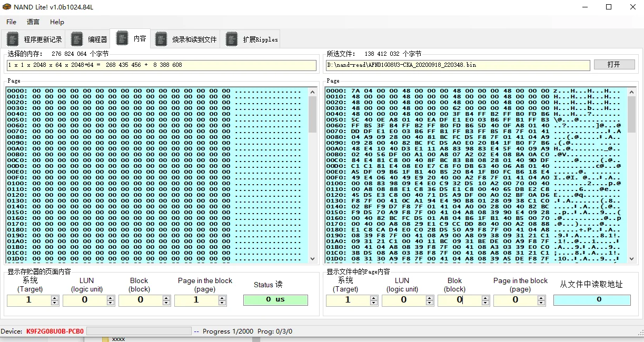The width and height of the screenshot is (644, 342).
Task: Click the green Status 读 button
Action: [275, 300]
